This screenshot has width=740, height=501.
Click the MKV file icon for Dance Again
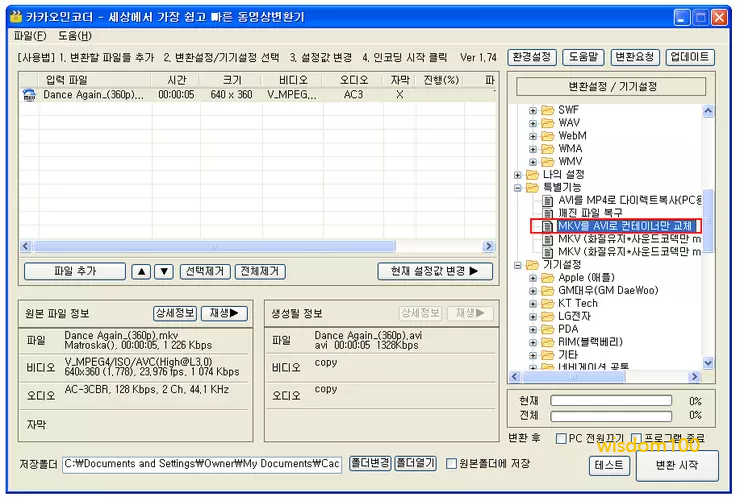[x=29, y=96]
